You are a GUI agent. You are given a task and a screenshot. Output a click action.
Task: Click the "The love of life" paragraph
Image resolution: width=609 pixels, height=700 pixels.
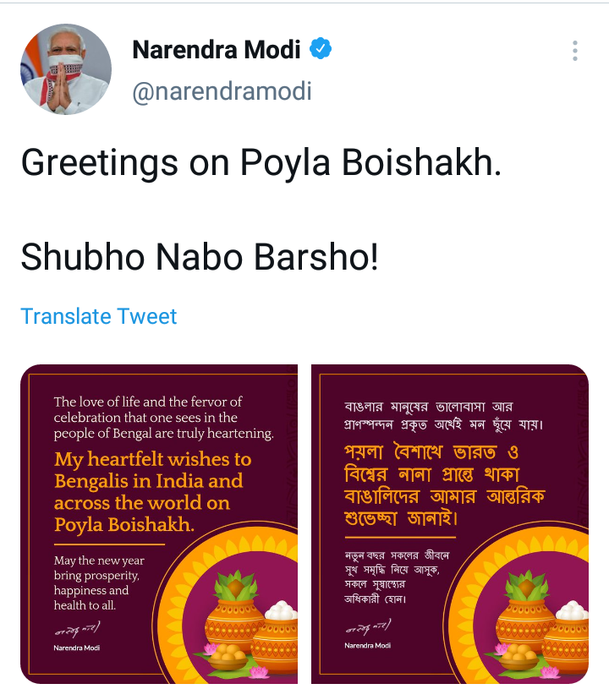[x=163, y=418]
